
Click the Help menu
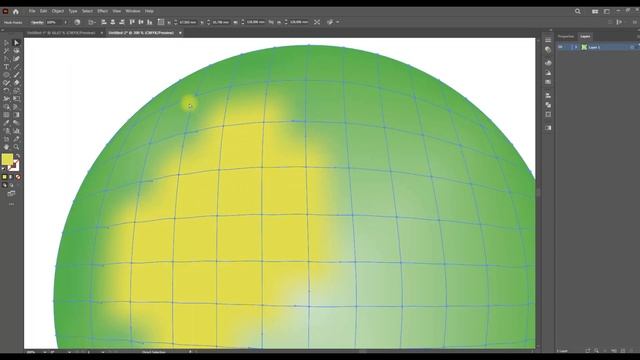[x=149, y=11]
